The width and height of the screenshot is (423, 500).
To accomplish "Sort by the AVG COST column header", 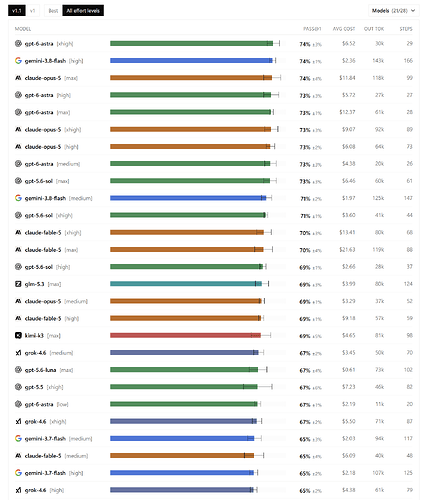I will coord(344,29).
